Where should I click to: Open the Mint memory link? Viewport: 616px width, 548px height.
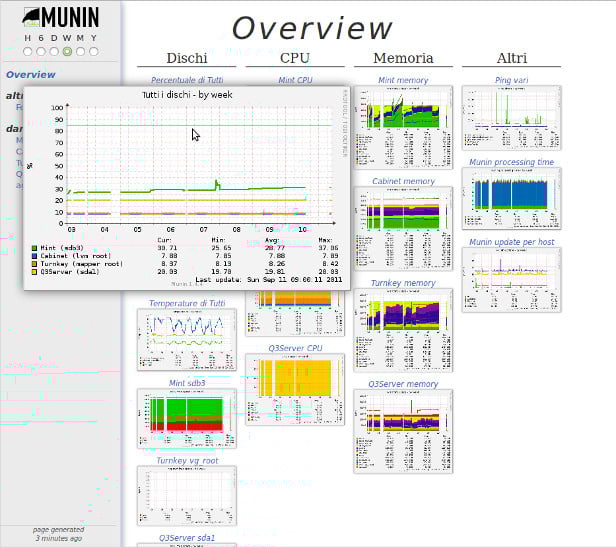click(x=403, y=80)
